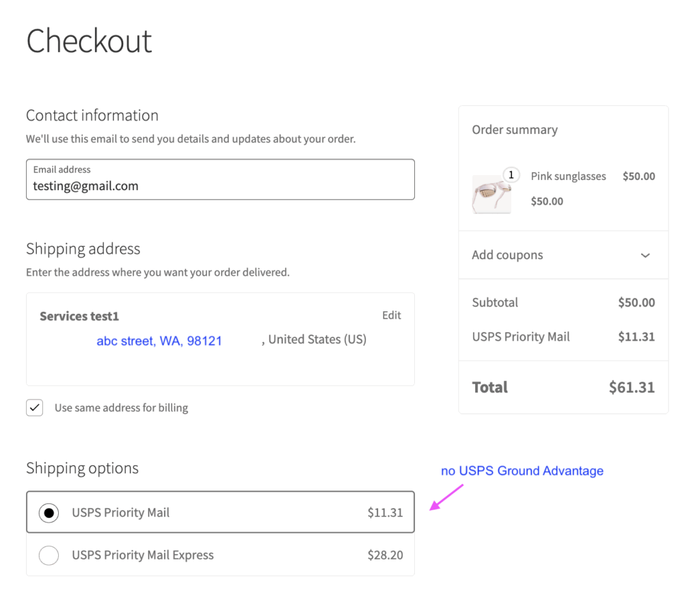Select USPS Priority Mail Express radio button
Screen dimensions: 700x593
49,555
